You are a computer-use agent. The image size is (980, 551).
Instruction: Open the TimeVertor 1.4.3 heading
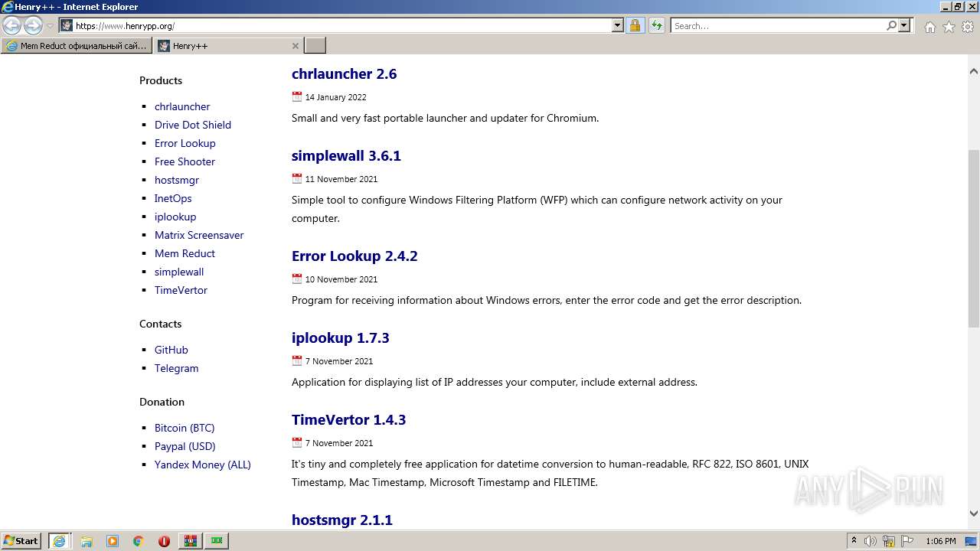tap(348, 420)
